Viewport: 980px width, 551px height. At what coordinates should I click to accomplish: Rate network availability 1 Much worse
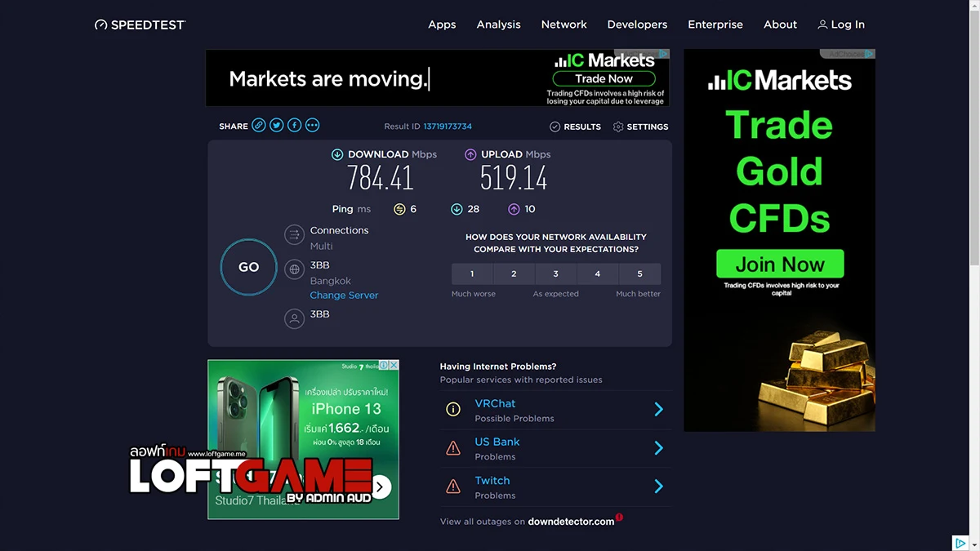click(472, 273)
